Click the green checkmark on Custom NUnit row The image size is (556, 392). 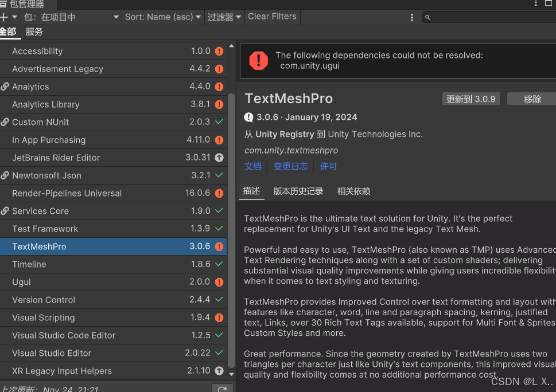pos(219,122)
